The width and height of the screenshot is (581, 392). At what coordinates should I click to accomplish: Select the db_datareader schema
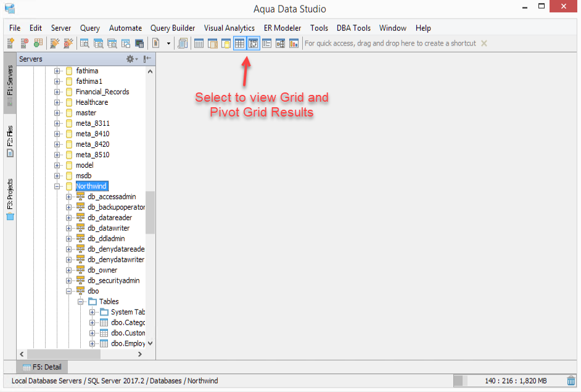point(110,218)
